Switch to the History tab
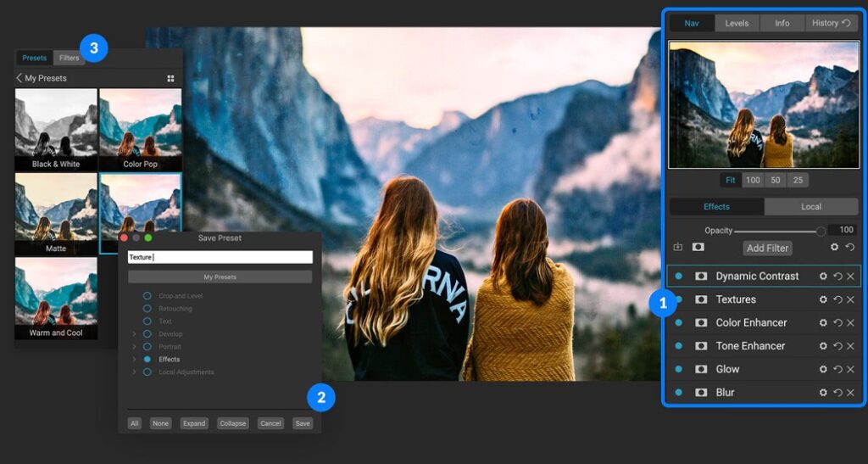The height and width of the screenshot is (464, 868). point(831,23)
